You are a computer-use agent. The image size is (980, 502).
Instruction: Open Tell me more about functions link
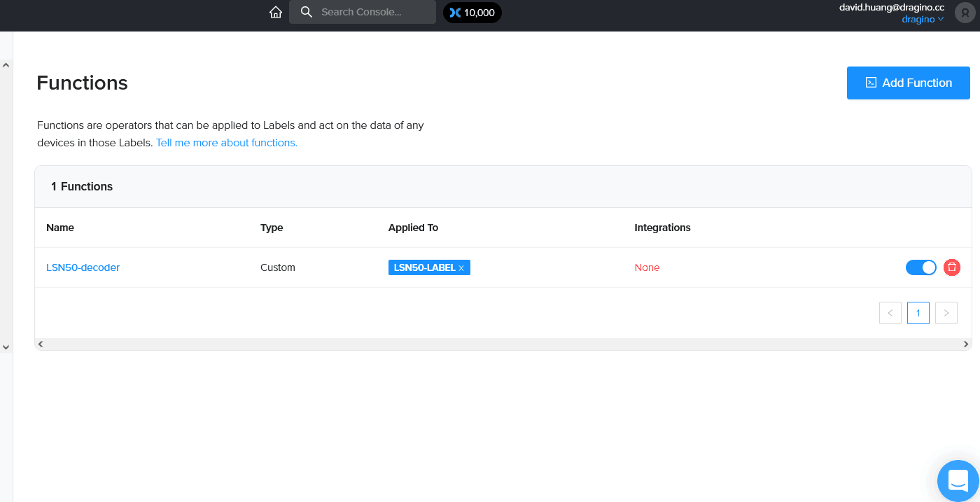[x=227, y=143]
